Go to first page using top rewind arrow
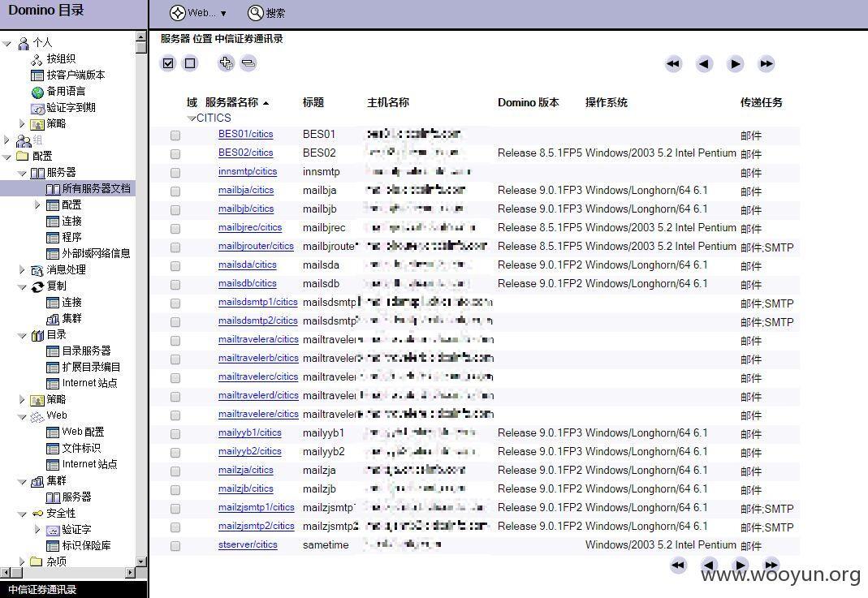The image size is (868, 598). pyautogui.click(x=673, y=63)
